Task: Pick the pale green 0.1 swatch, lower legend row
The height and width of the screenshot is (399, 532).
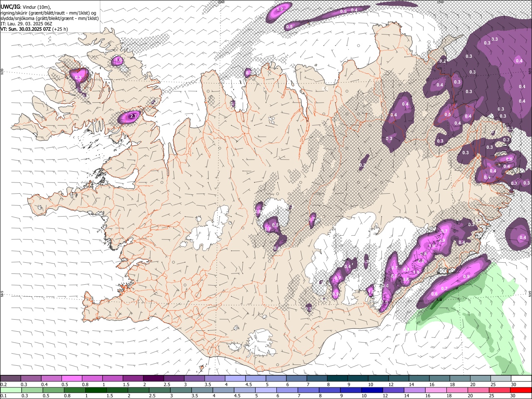Action: [x=11, y=390]
